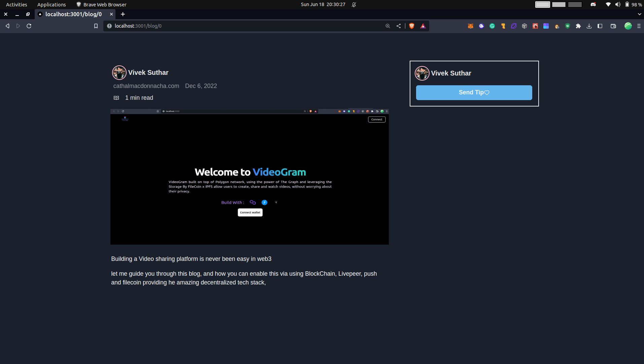This screenshot has height=364, width=644.
Task: Bookmark this page with the bookmark icon
Action: [96, 26]
